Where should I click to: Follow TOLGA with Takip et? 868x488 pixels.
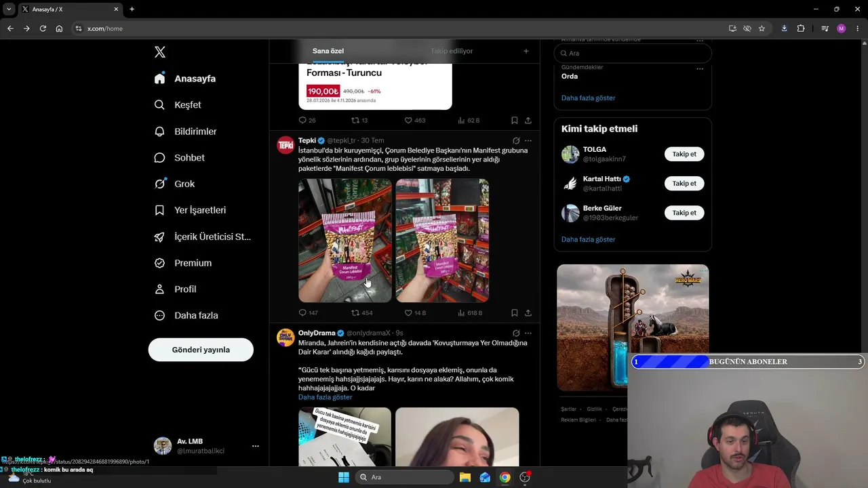(x=684, y=154)
